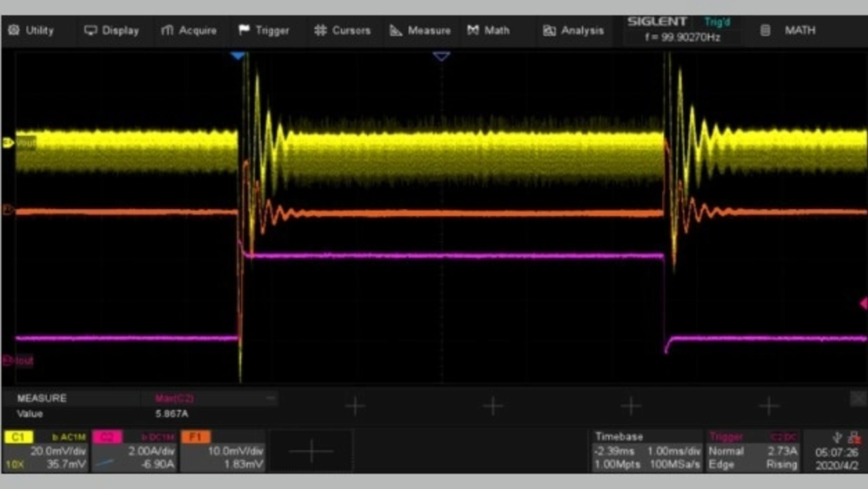Click the Analysis icon in toolbar
Viewport: 868px width, 489px height.
[x=549, y=31]
